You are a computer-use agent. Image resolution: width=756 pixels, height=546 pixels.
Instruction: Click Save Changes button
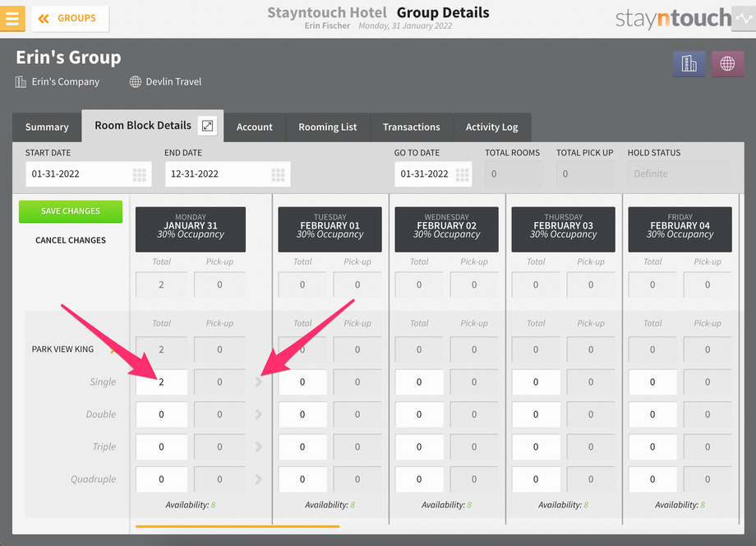[x=71, y=211]
